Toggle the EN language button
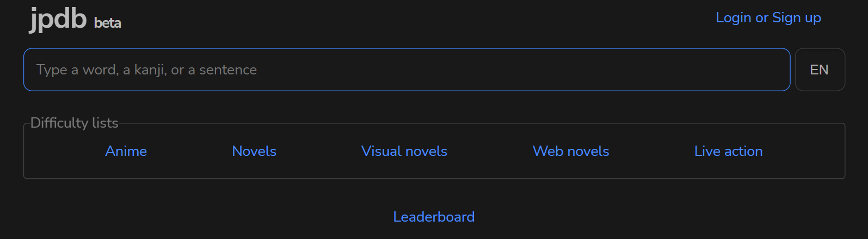868x239 pixels. click(x=819, y=70)
